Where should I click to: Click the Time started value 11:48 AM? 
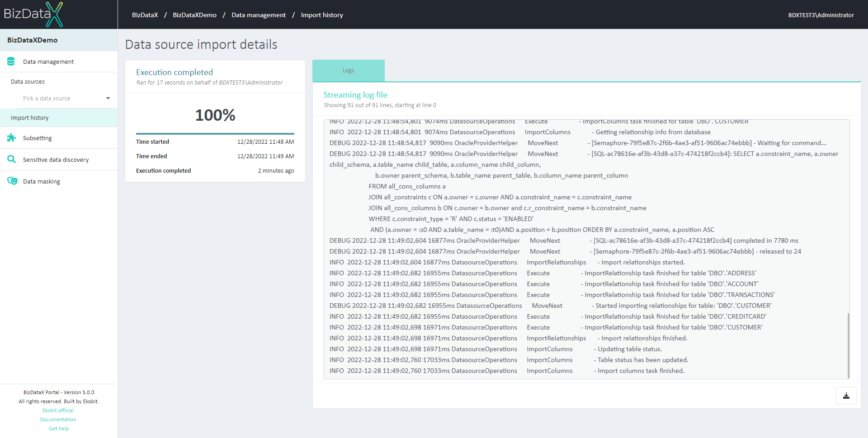tap(265, 142)
